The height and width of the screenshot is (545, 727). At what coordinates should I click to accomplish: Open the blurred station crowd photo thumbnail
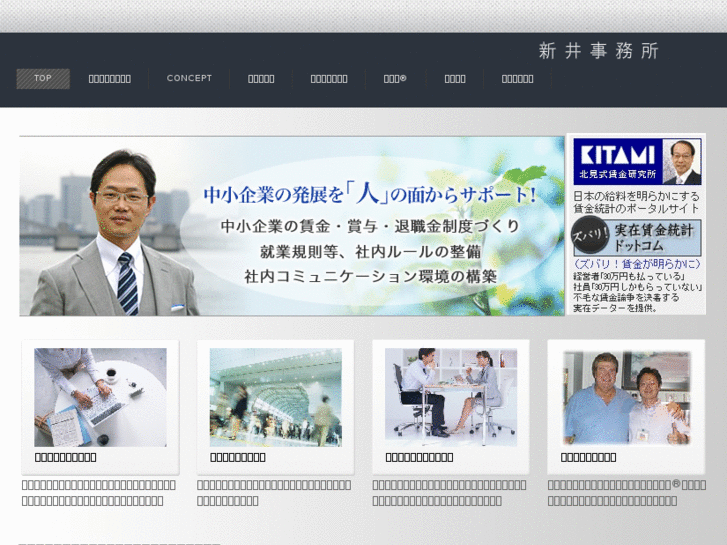275,398
